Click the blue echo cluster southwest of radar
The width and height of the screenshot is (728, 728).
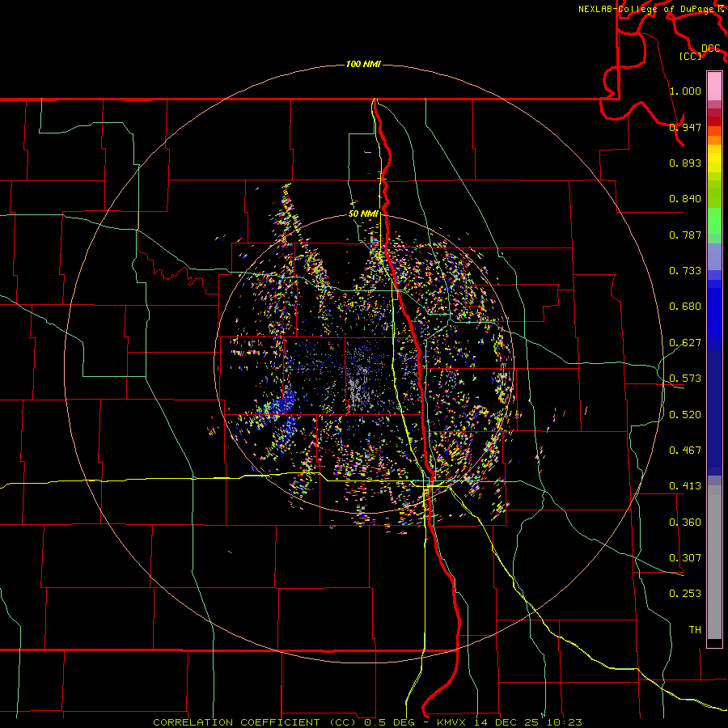pos(284,403)
